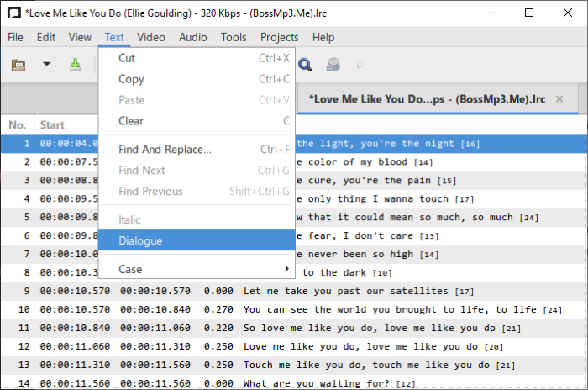588x390 pixels.
Task: Open the Projects menu
Action: [280, 37]
